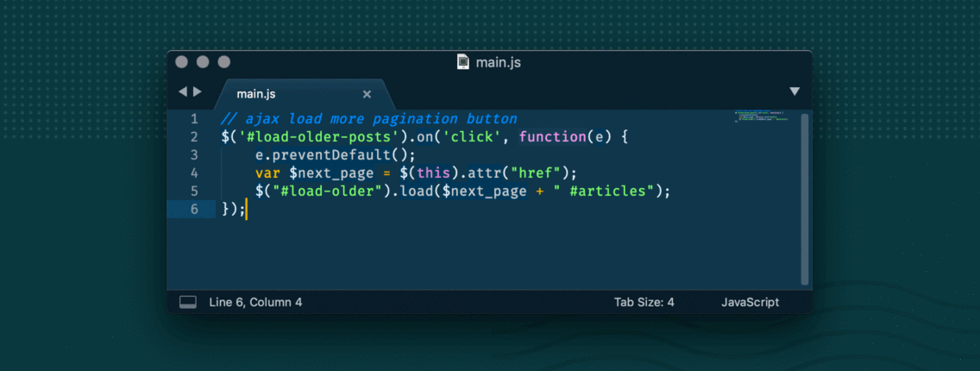Click the next tab right arrow
980x371 pixels.
[198, 91]
